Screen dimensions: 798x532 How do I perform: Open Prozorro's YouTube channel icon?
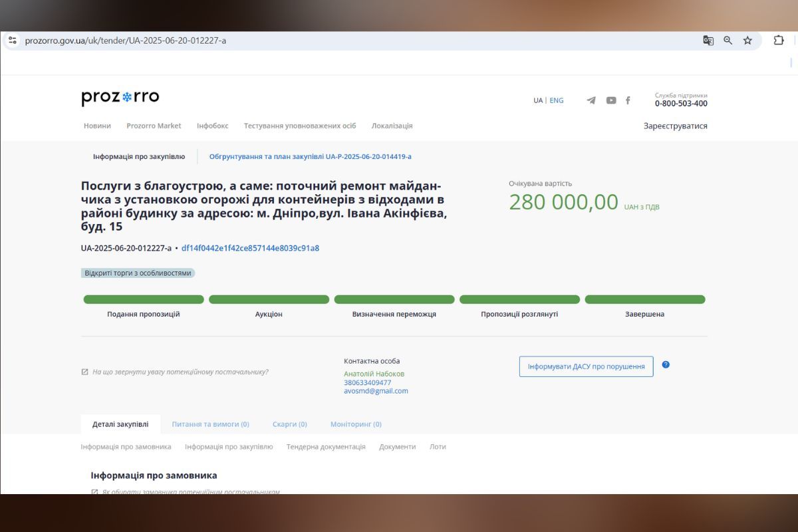[610, 100]
